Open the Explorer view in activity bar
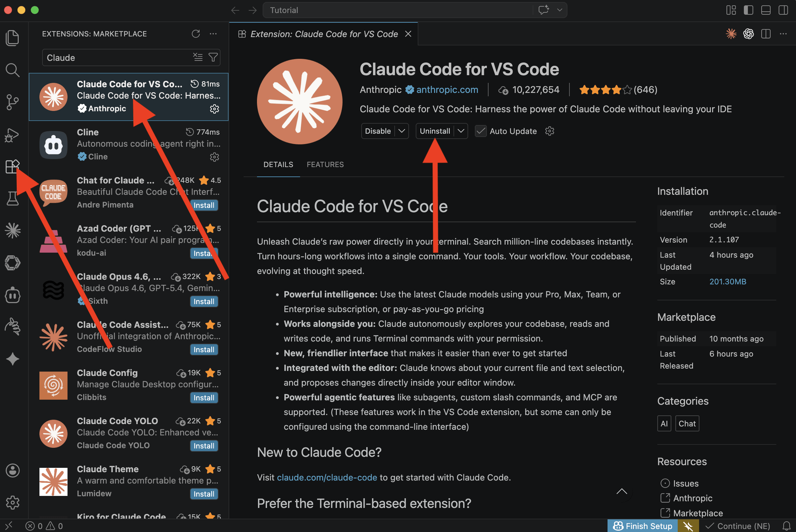Viewport: 796px width, 532px height. tap(13, 37)
